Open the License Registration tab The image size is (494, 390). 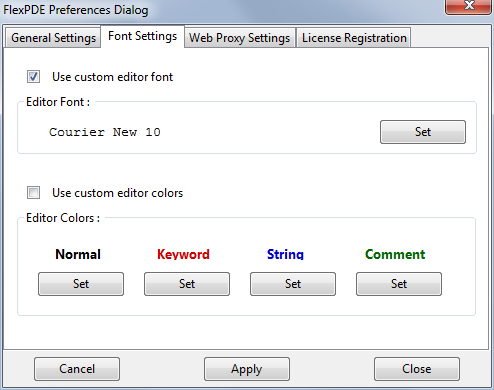pyautogui.click(x=354, y=38)
